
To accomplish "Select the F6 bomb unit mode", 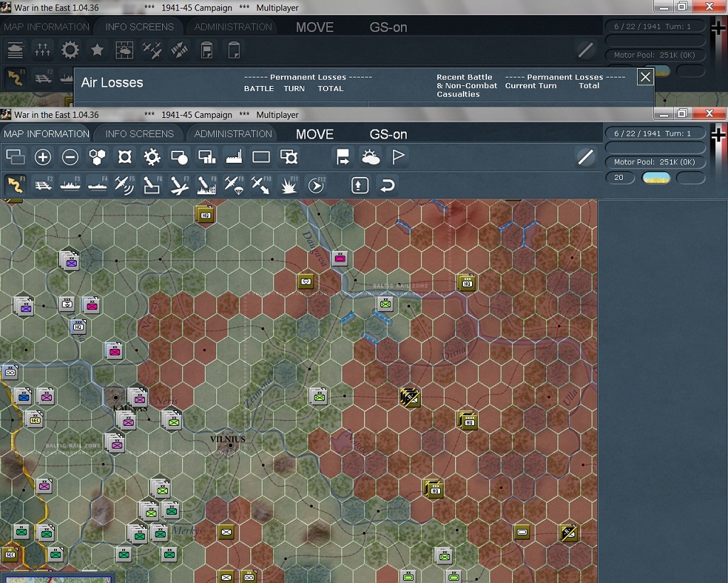I will [x=152, y=185].
